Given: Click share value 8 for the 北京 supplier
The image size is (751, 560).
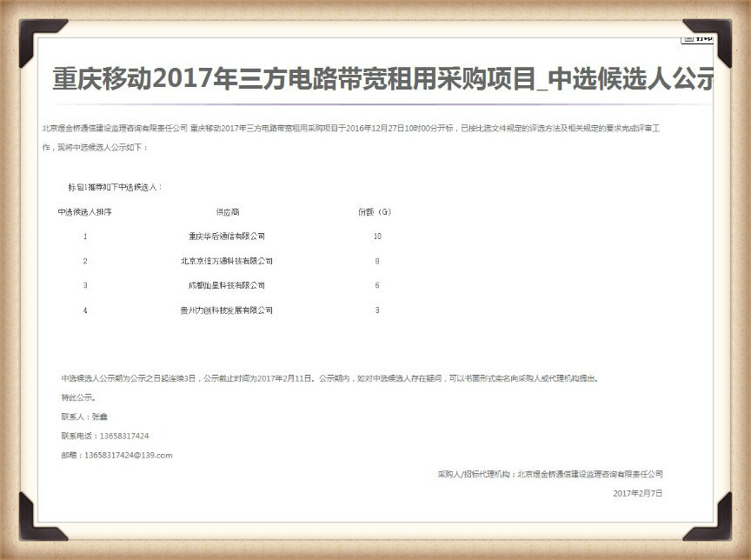Looking at the screenshot, I should pos(377,261).
